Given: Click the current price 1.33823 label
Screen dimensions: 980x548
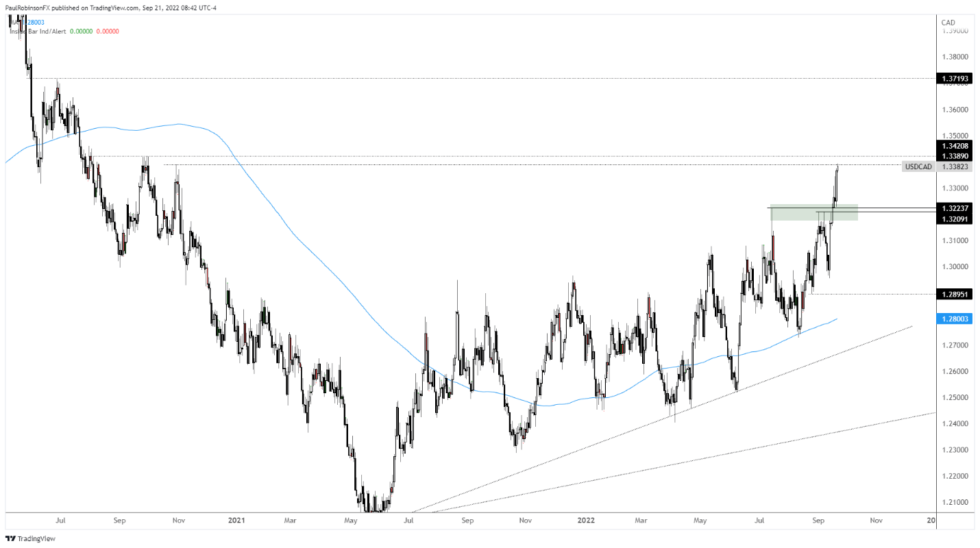Looking at the screenshot, I should (x=954, y=166).
